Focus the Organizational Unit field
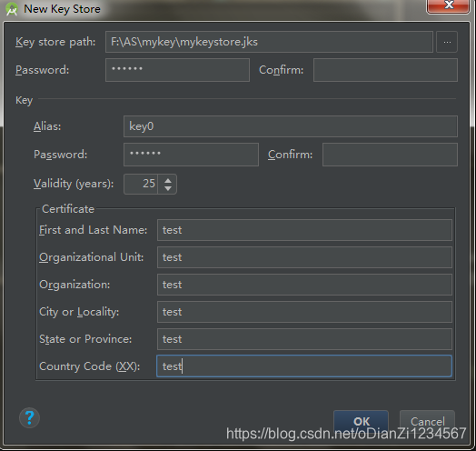Image resolution: width=476 pixels, height=451 pixels. coord(304,257)
